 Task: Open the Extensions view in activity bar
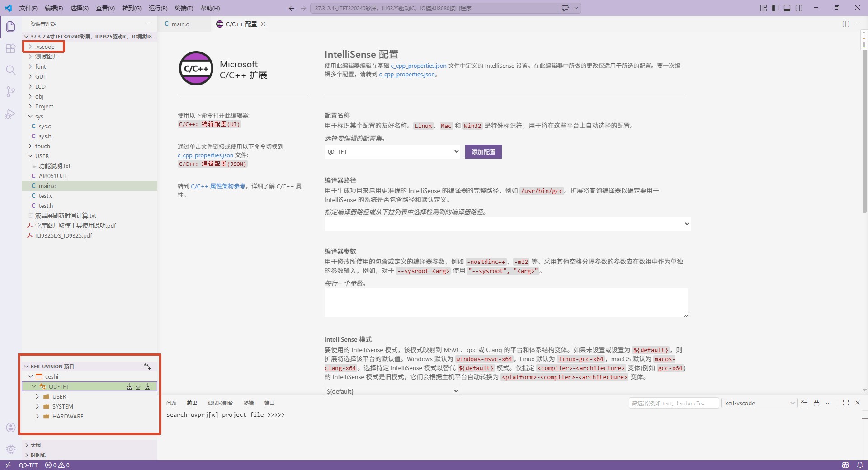click(11, 48)
